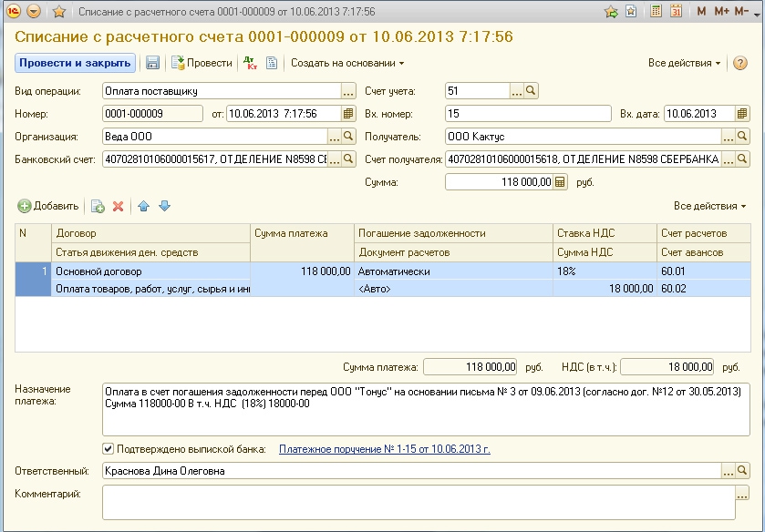
Task: Add document to favorites with star icon
Action: point(59,11)
